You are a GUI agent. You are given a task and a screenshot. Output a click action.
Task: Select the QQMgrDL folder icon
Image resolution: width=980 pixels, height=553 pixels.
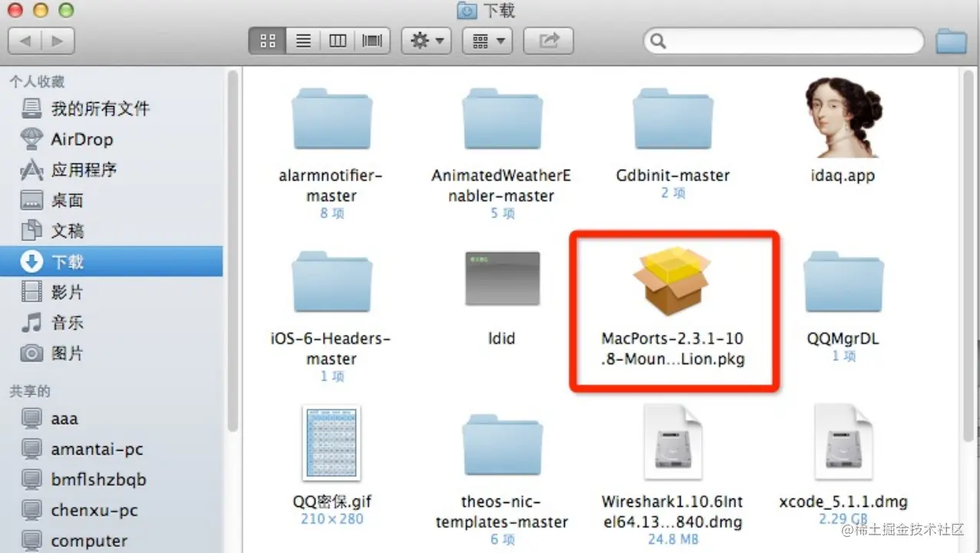point(843,283)
